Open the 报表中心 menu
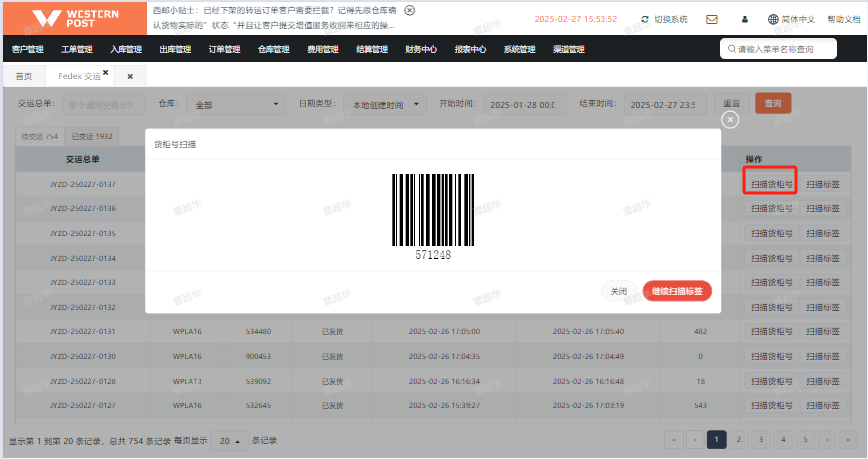The height and width of the screenshot is (459, 868). 471,49
